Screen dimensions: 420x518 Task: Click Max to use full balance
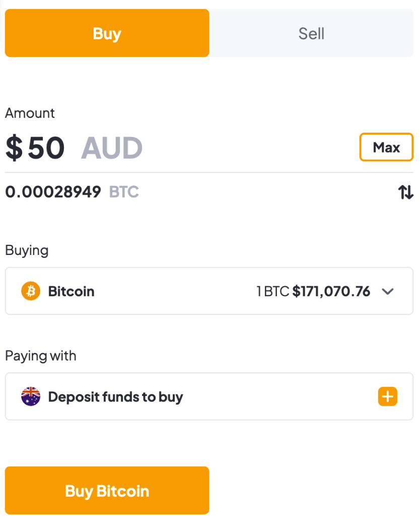pos(386,147)
